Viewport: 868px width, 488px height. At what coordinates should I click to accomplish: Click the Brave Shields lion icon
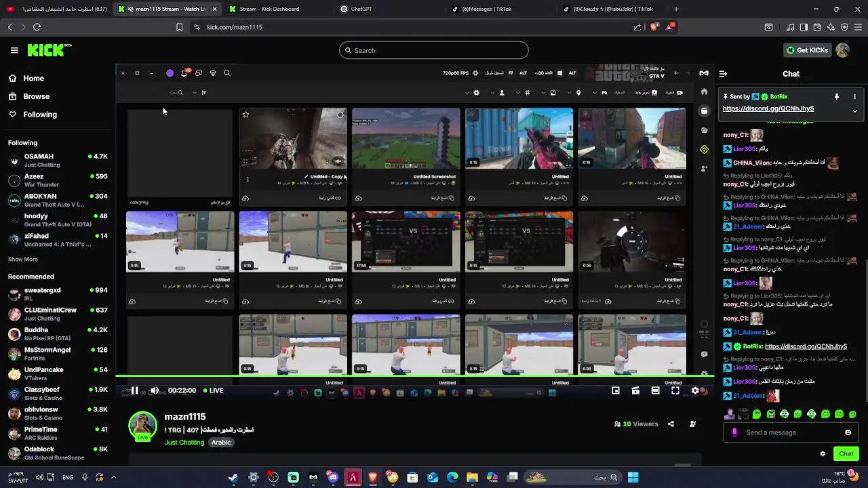pos(654,27)
